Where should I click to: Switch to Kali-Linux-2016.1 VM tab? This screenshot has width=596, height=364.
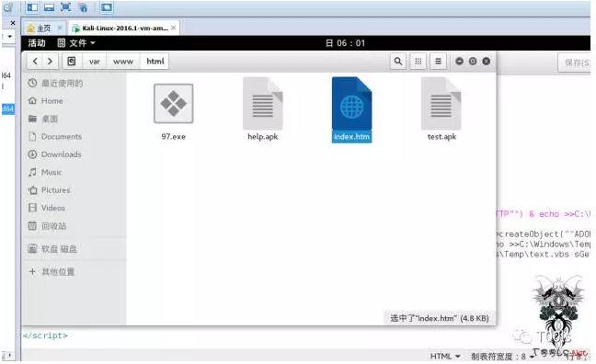(x=123, y=28)
